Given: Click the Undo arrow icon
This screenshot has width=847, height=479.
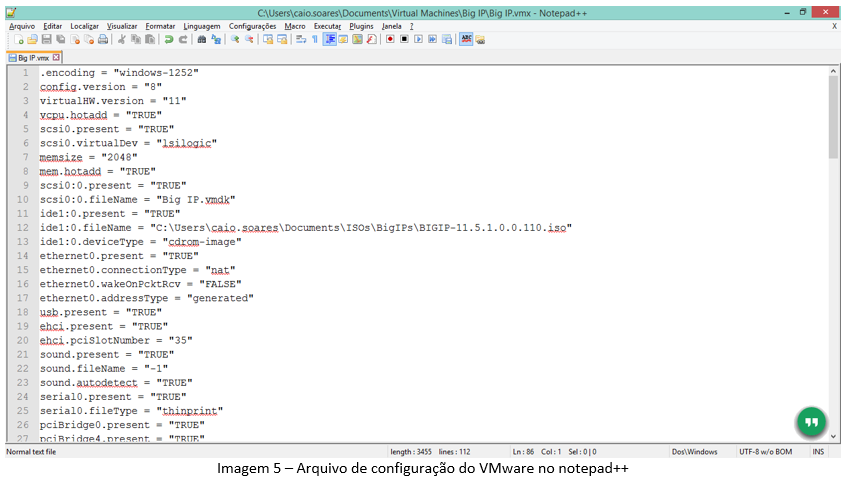Looking at the screenshot, I should coord(169,39).
